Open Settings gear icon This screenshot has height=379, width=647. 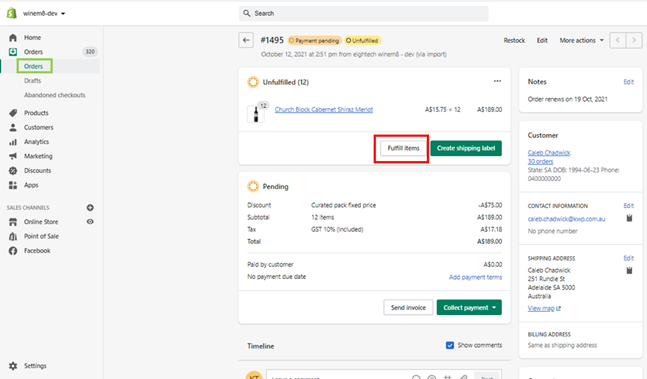tap(13, 366)
